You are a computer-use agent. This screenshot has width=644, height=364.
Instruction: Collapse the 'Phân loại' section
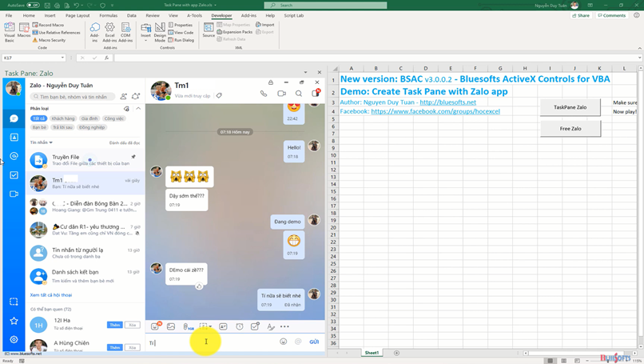point(138,109)
